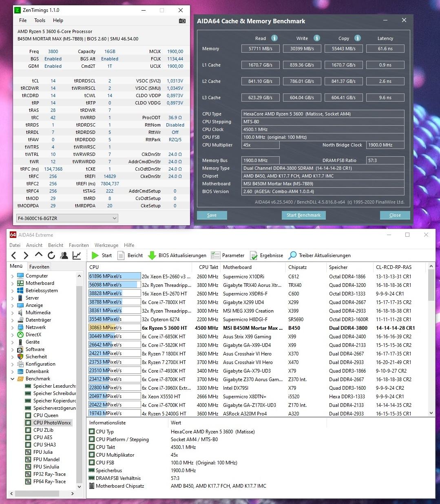Open ZenTimings Help menu
The height and width of the screenshot is (504, 440).
pyautogui.click(x=58, y=20)
